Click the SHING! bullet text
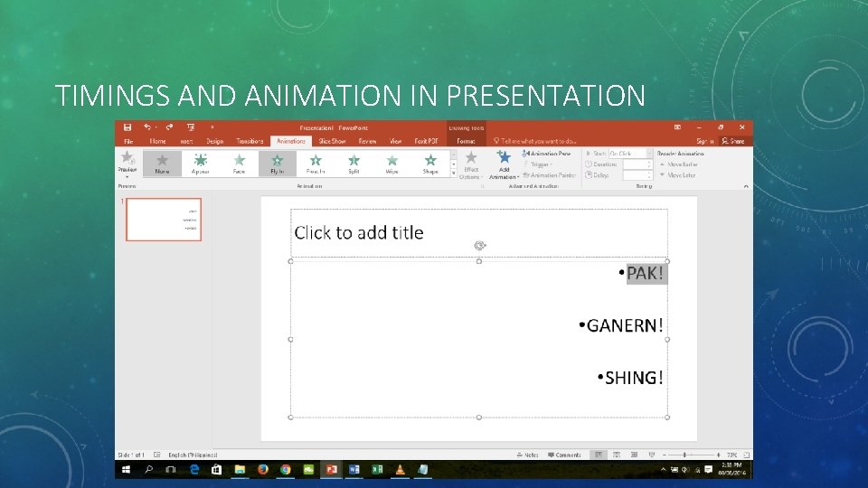The image size is (868, 488). 634,378
